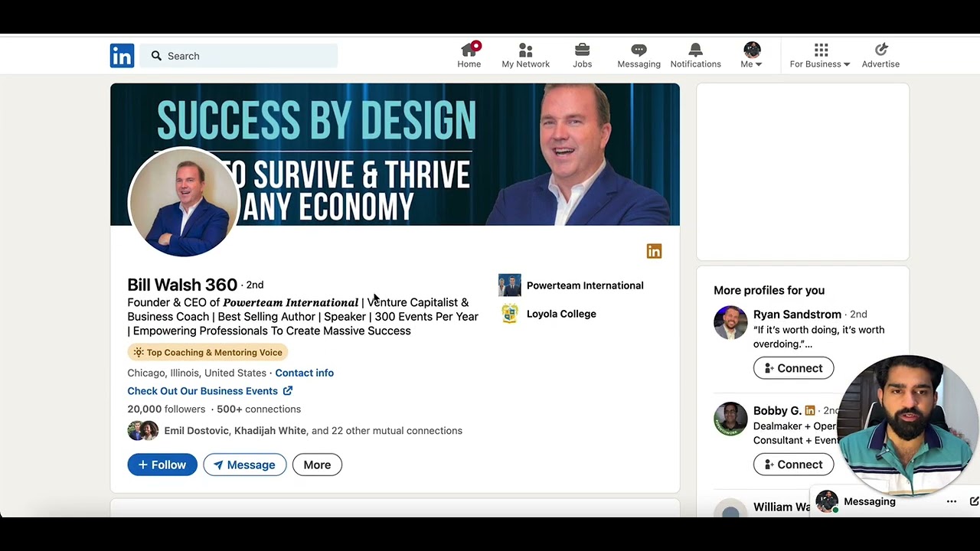Click the Loyola College crest icon
The image size is (980, 551).
tap(509, 314)
